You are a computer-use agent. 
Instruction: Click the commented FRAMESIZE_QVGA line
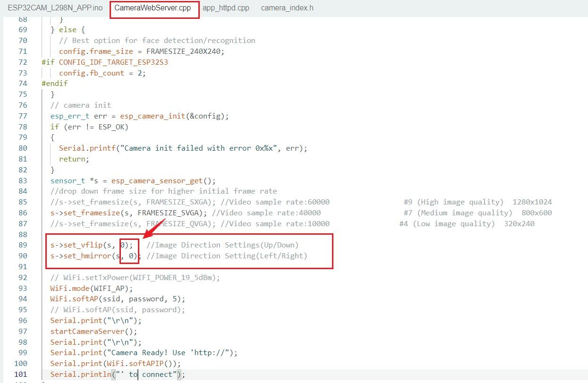click(x=190, y=224)
